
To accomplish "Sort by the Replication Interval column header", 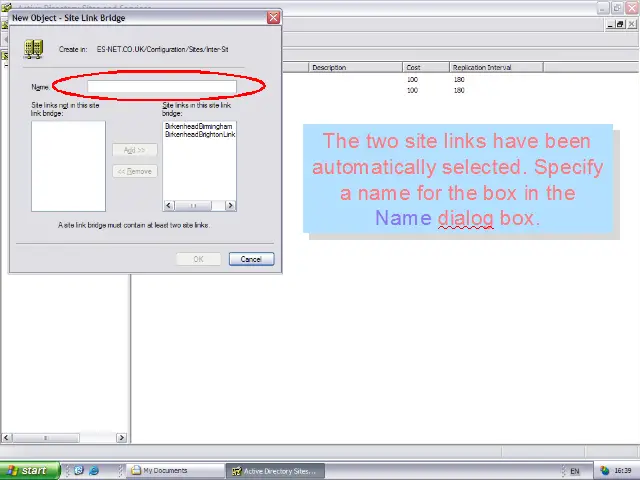I will click(495, 67).
